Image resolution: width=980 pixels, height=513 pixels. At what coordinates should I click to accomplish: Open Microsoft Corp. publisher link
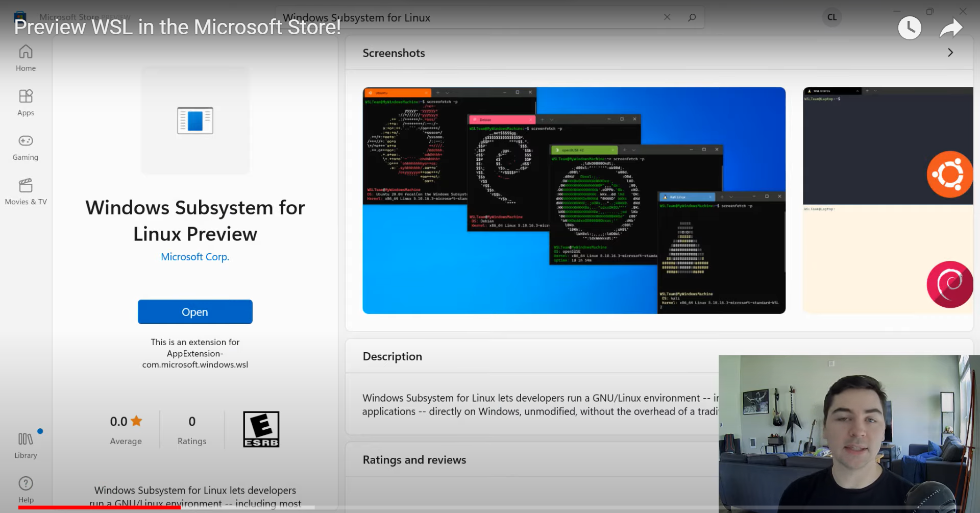pos(195,257)
